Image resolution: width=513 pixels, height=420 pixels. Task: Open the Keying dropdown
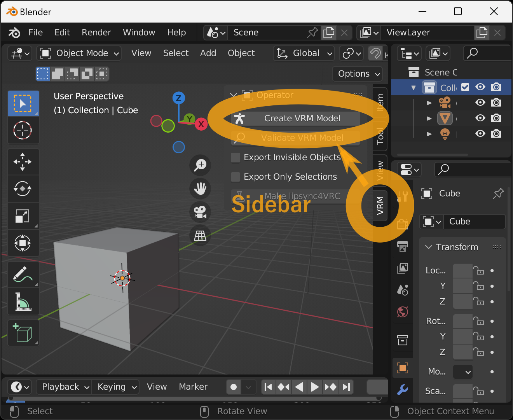tap(115, 387)
